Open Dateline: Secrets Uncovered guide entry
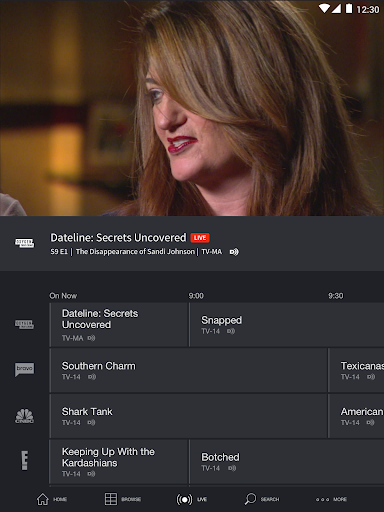 (119, 325)
